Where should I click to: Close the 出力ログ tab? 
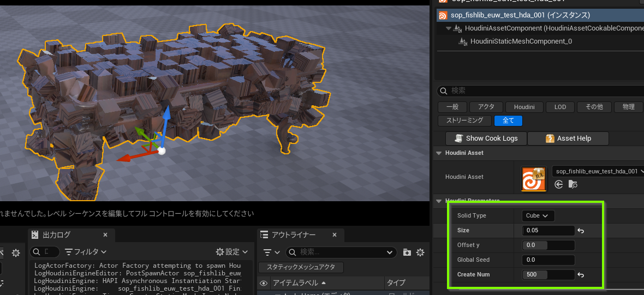[x=105, y=235]
